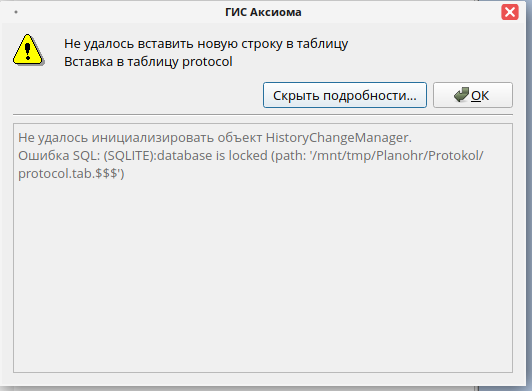
Task: Click the horizontal separator above the details box
Action: click(x=263, y=115)
